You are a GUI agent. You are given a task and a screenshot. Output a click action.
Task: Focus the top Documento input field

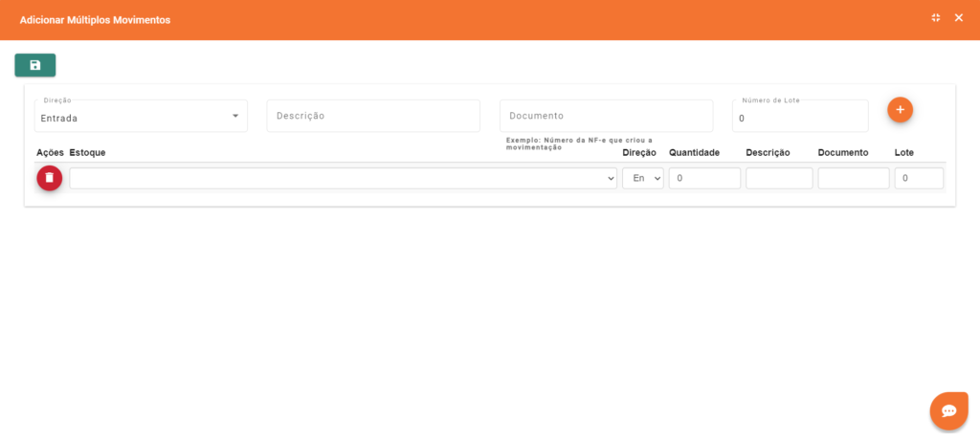pos(606,116)
